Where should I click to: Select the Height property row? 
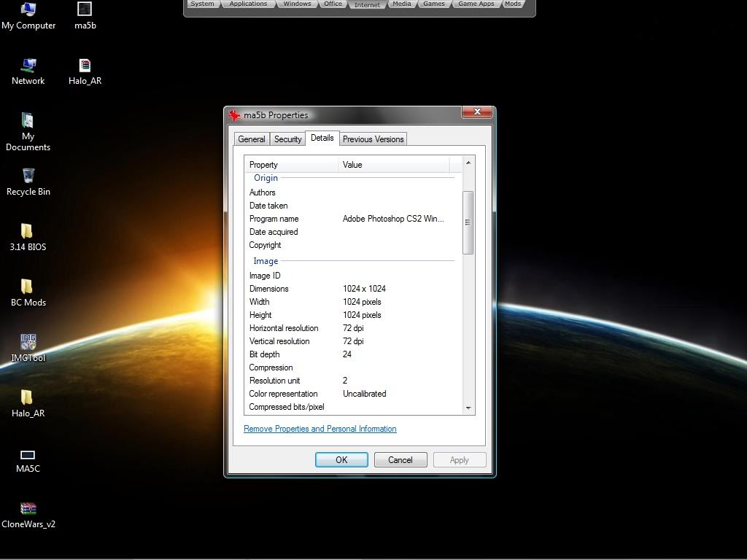352,315
